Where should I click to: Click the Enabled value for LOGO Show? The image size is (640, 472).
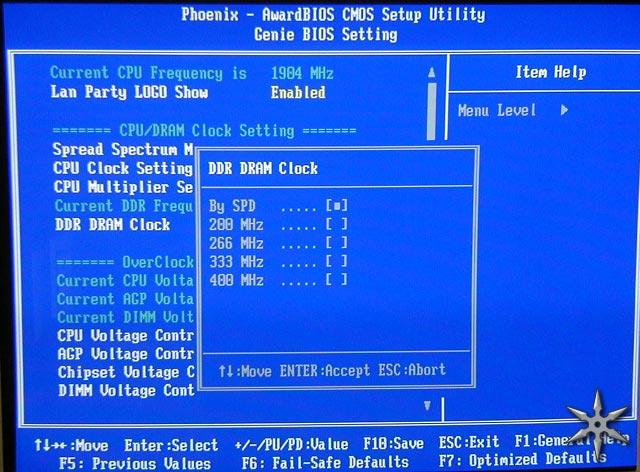[x=298, y=93]
